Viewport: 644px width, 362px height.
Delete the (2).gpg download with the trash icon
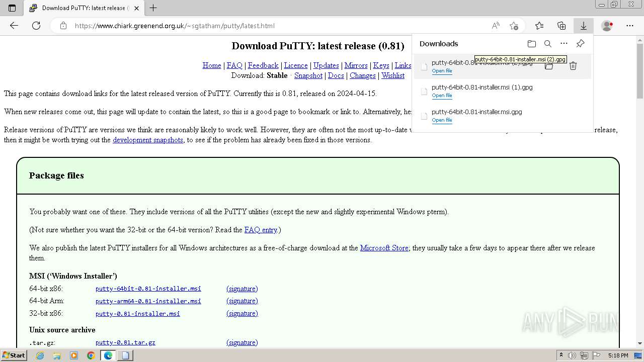click(573, 66)
